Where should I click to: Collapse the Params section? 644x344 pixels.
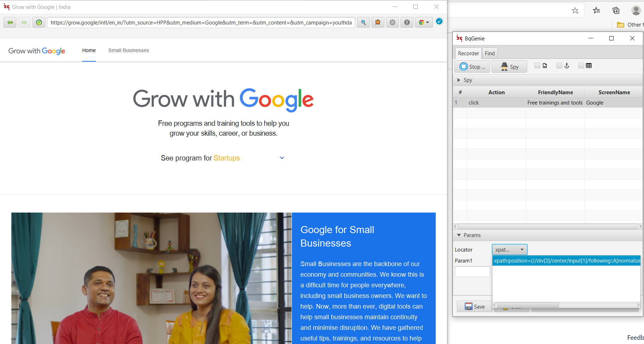pos(459,235)
